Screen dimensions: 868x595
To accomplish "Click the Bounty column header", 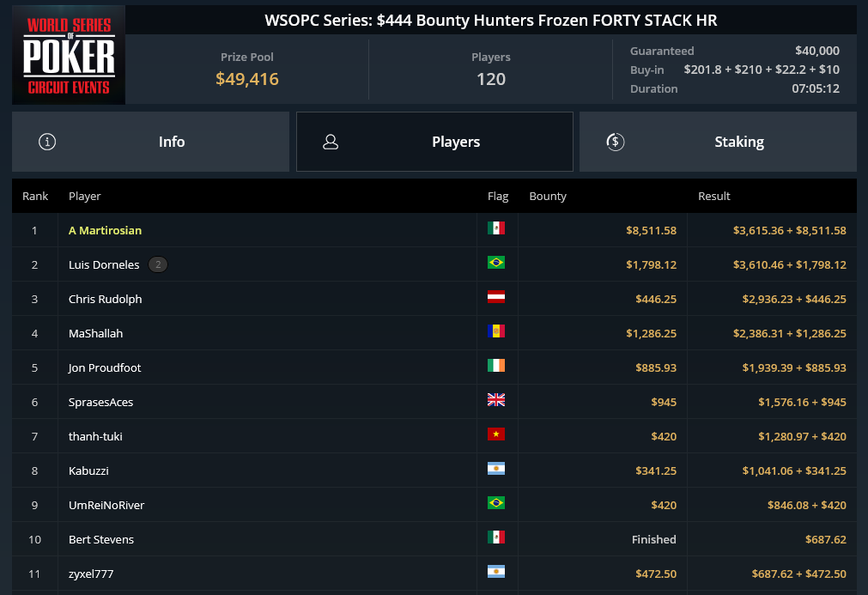I will (x=548, y=196).
